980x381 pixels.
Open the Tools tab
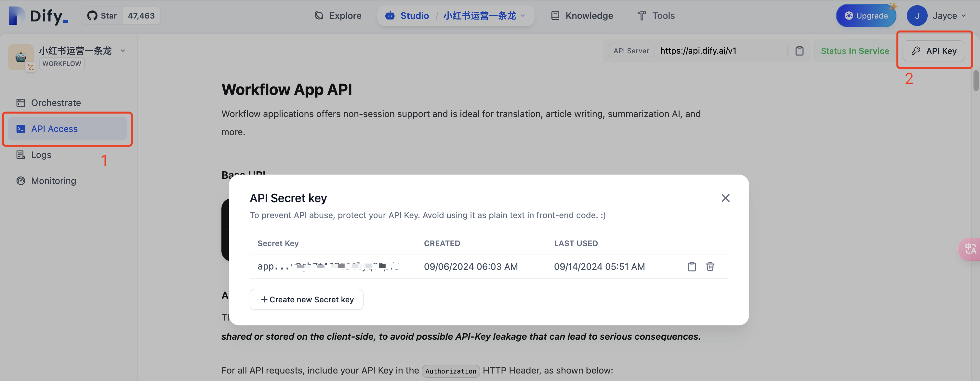coord(656,16)
